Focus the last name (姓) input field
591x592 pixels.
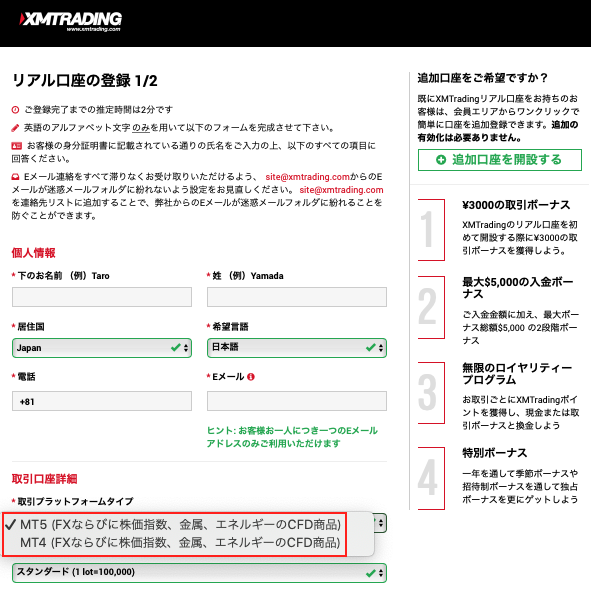click(x=297, y=297)
